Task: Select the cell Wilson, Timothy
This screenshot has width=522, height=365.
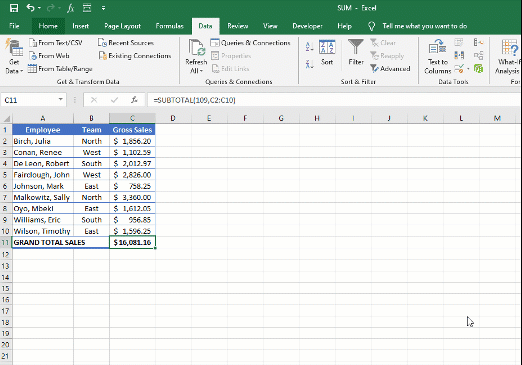Action: [43, 231]
